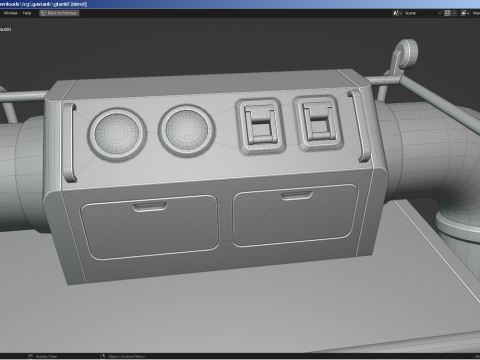Screen dimensions: 480x360
Task: Click the Back to Previous button
Action: [59, 13]
